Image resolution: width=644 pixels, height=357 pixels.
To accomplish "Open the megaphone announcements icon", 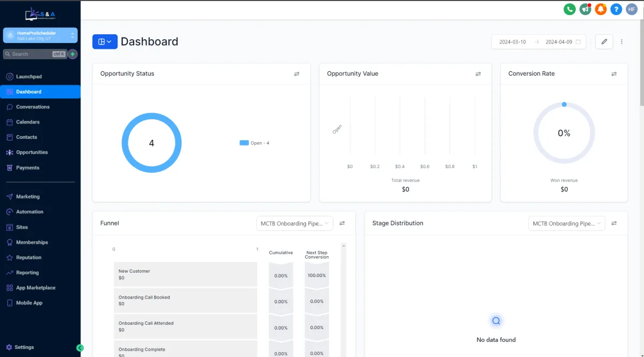I will [585, 9].
